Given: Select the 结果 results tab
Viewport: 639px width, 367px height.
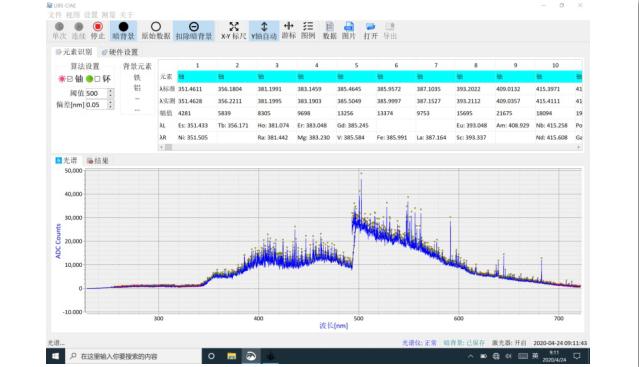Looking at the screenshot, I should click(98, 161).
